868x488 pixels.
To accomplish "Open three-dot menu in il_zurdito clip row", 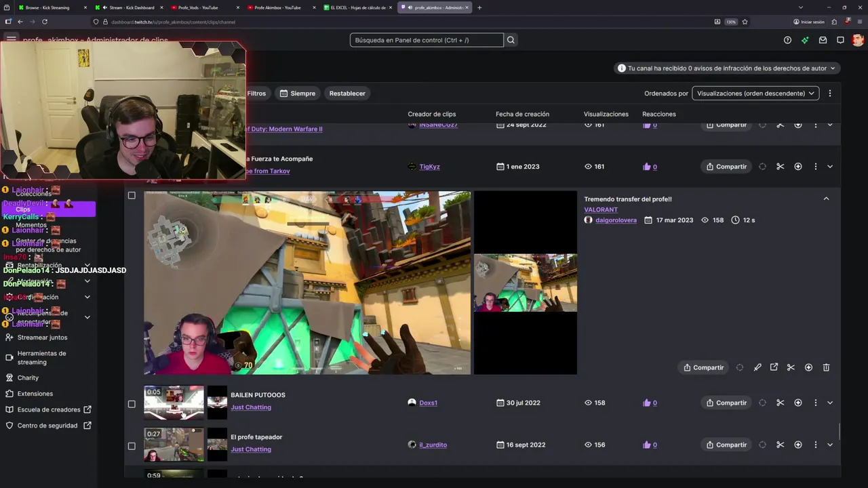I will [x=815, y=445].
